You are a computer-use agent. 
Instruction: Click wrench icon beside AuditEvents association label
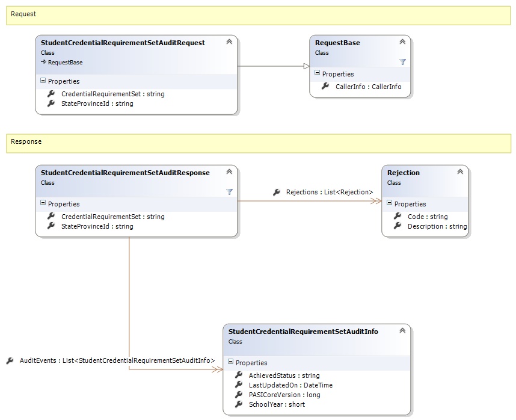tap(10, 360)
